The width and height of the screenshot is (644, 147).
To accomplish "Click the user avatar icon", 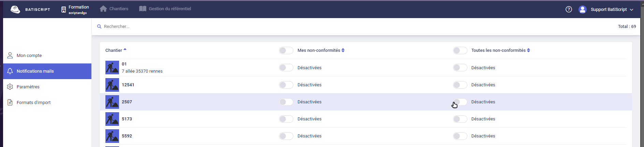I will (x=583, y=9).
